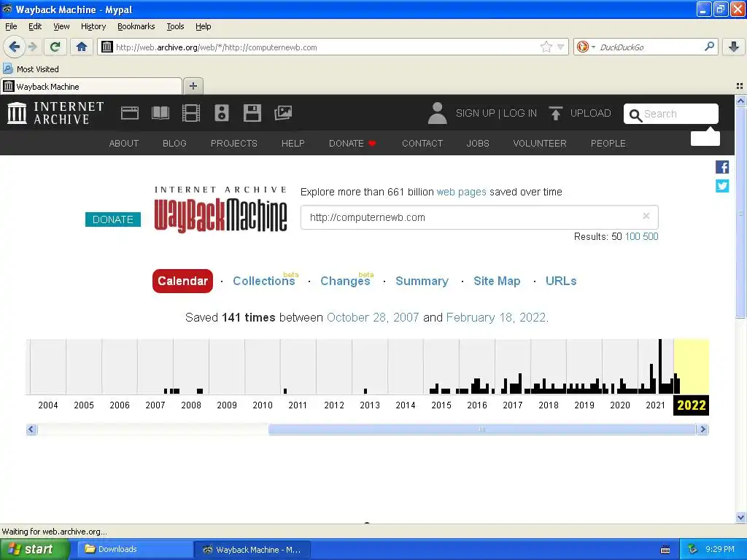The width and height of the screenshot is (747, 560).
Task: Switch to the Summary tab
Action: (422, 281)
